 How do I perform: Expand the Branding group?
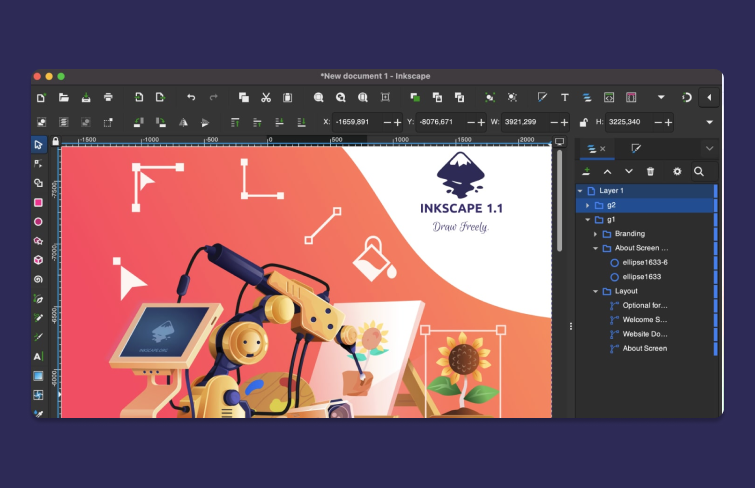(x=595, y=234)
